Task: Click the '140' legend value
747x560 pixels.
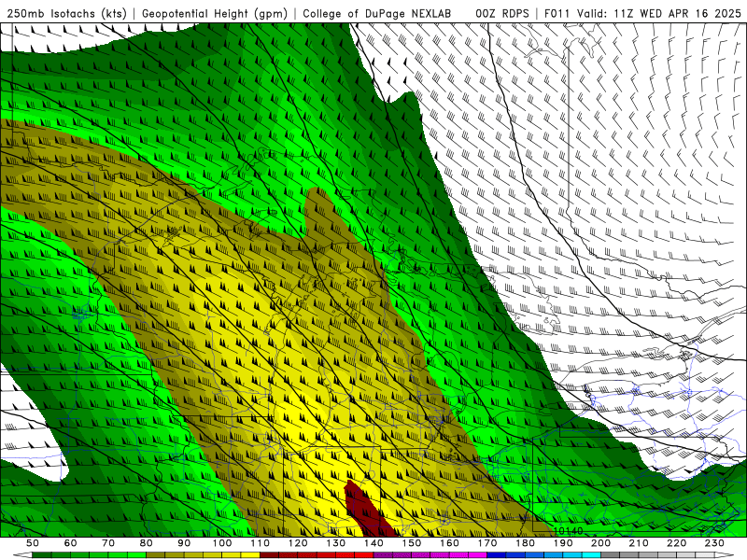Action: [373, 543]
